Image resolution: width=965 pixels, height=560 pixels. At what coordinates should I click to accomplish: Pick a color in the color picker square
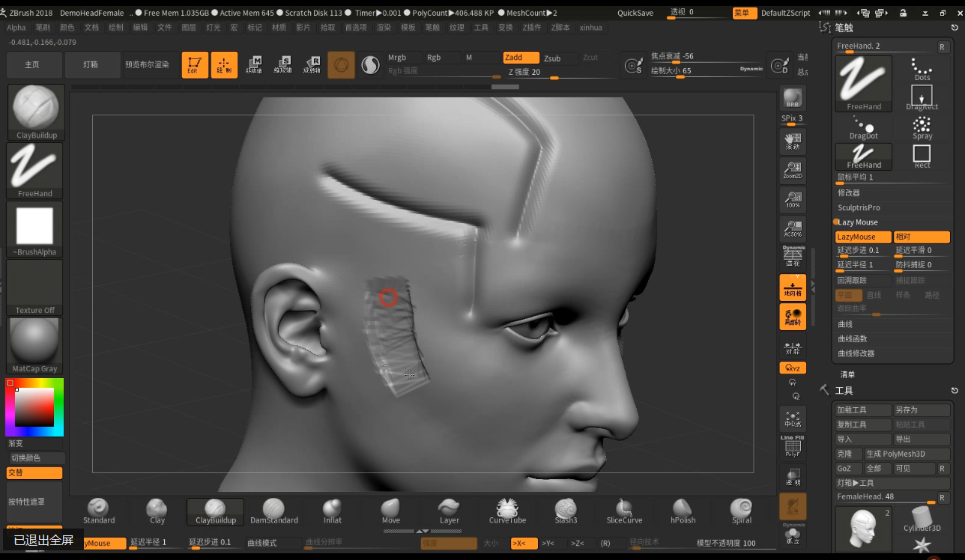point(34,407)
